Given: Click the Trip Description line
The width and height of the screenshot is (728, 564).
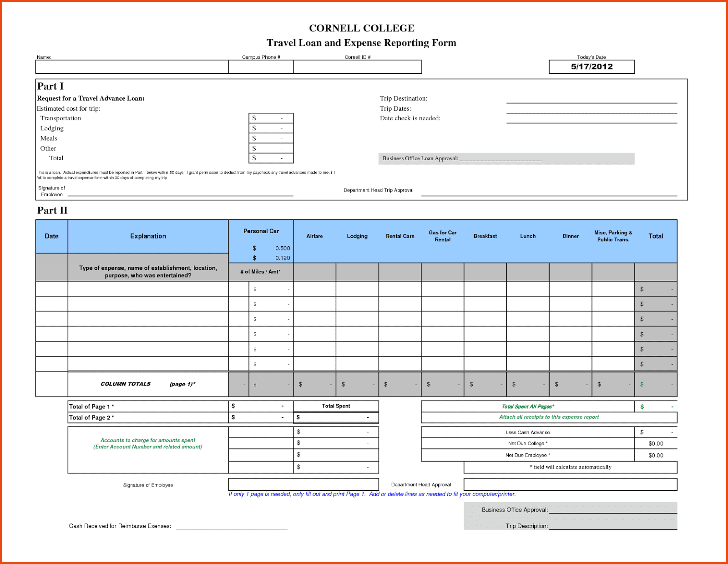Looking at the screenshot, I should pyautogui.click(x=613, y=526).
